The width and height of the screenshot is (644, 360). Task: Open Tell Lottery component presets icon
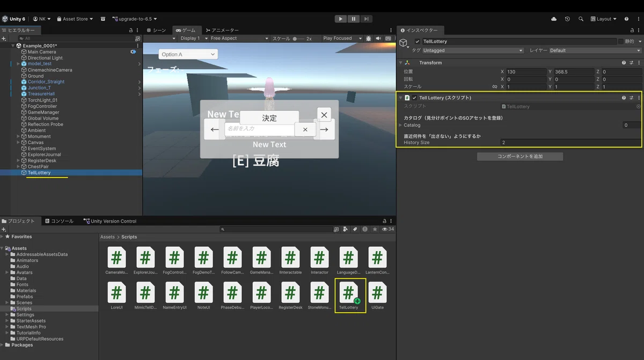pyautogui.click(x=631, y=98)
